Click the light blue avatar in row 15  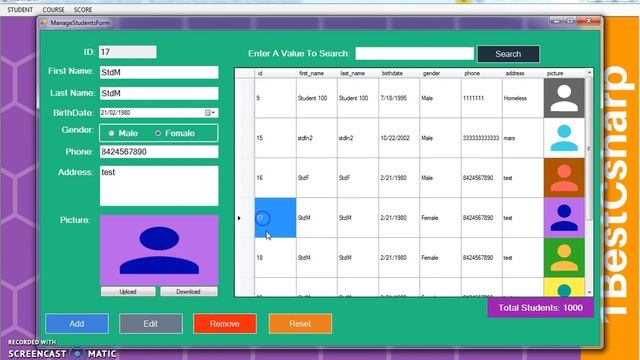point(564,138)
